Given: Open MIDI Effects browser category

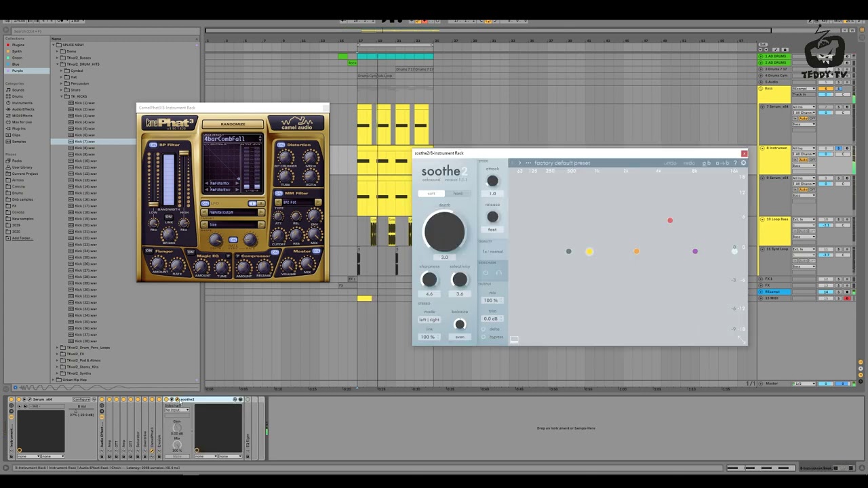Looking at the screenshot, I should [x=22, y=116].
